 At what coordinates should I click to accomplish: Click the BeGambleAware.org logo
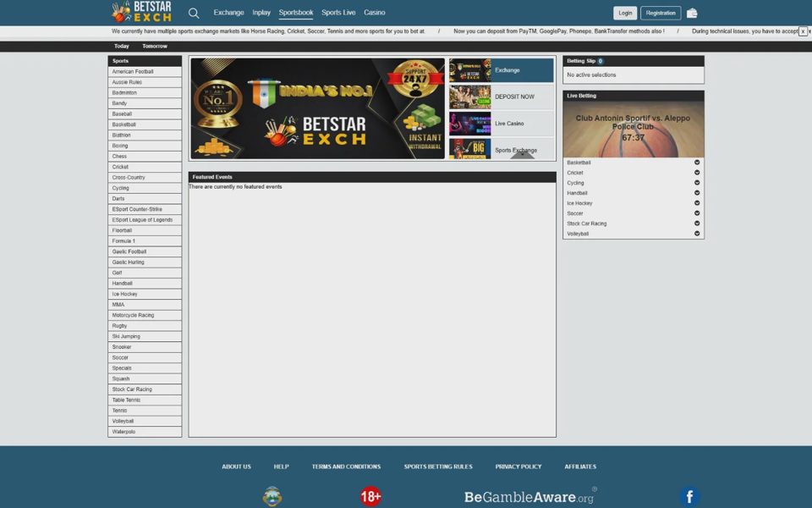(x=530, y=497)
